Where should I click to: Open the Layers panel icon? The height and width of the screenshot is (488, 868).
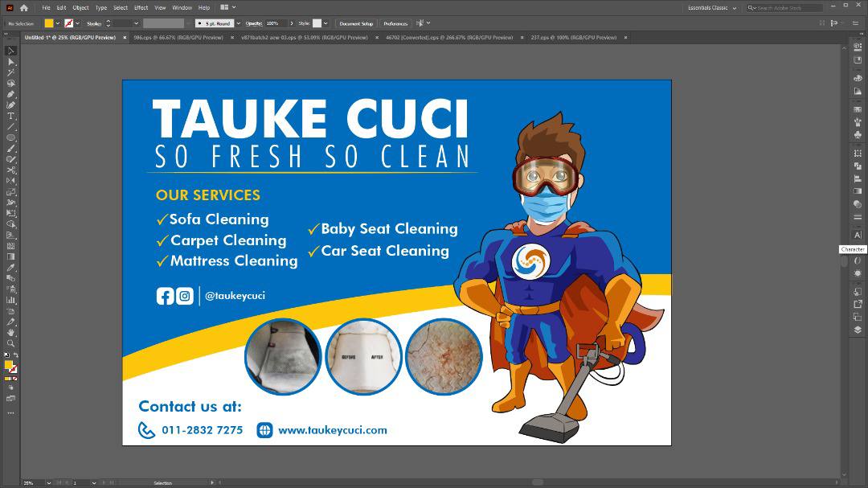tap(858, 330)
